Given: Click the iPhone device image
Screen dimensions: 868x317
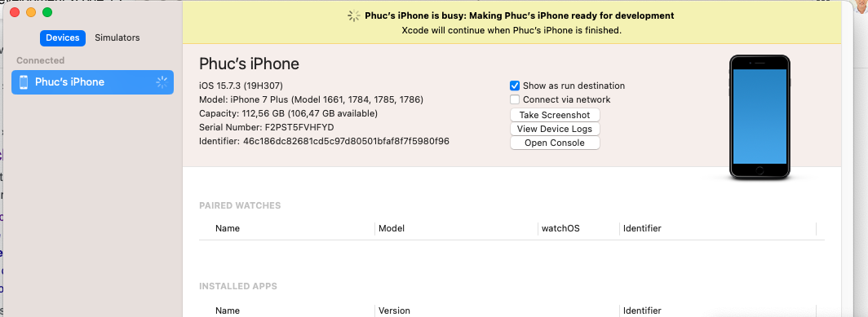Looking at the screenshot, I should (x=759, y=117).
